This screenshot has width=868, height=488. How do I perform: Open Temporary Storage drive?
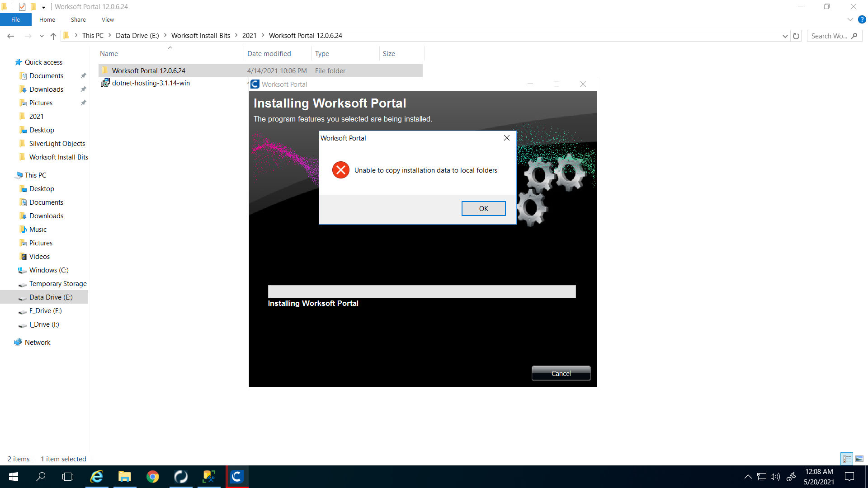(58, 283)
